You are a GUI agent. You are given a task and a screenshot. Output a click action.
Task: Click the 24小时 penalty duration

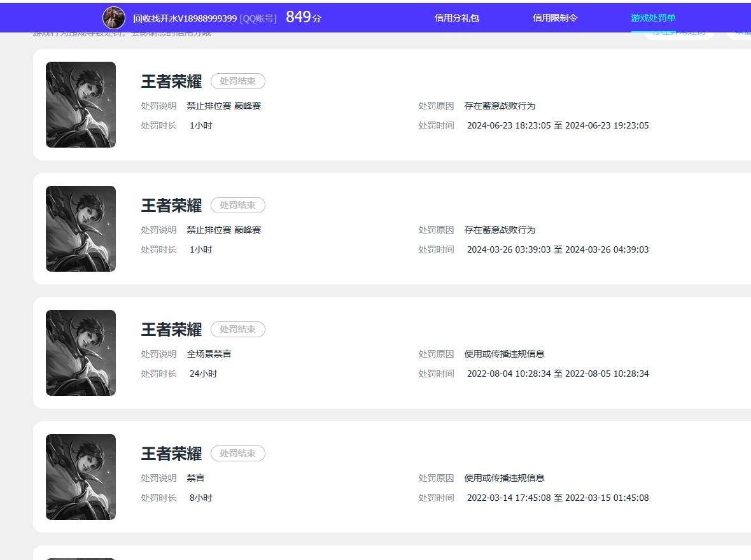pyautogui.click(x=203, y=374)
